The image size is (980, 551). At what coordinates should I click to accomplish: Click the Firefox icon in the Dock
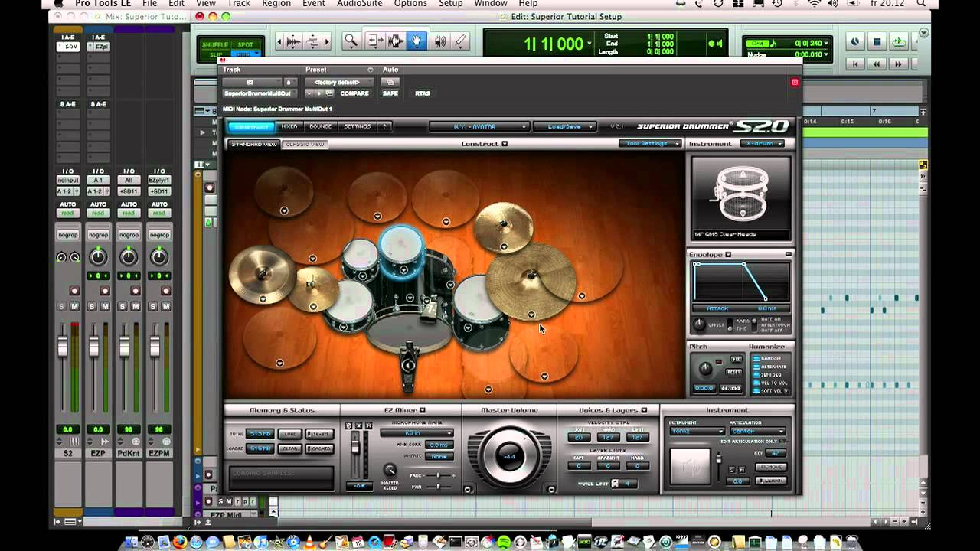[180, 543]
